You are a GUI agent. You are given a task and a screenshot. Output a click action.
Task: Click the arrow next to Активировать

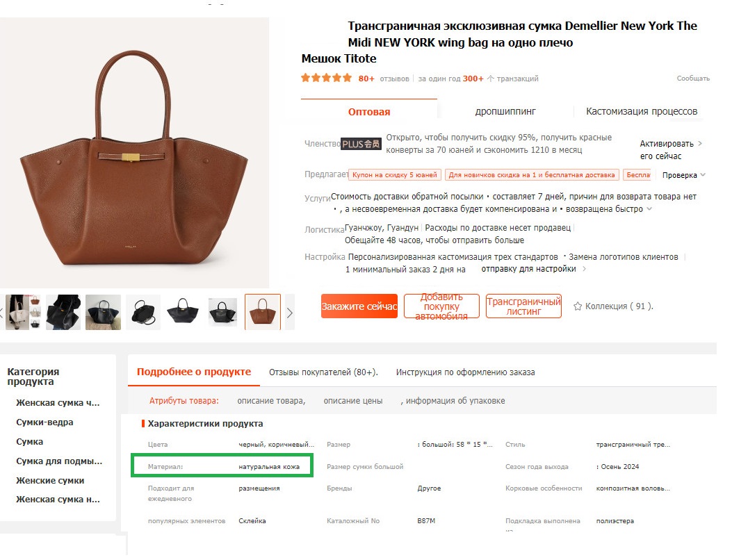coord(699,144)
